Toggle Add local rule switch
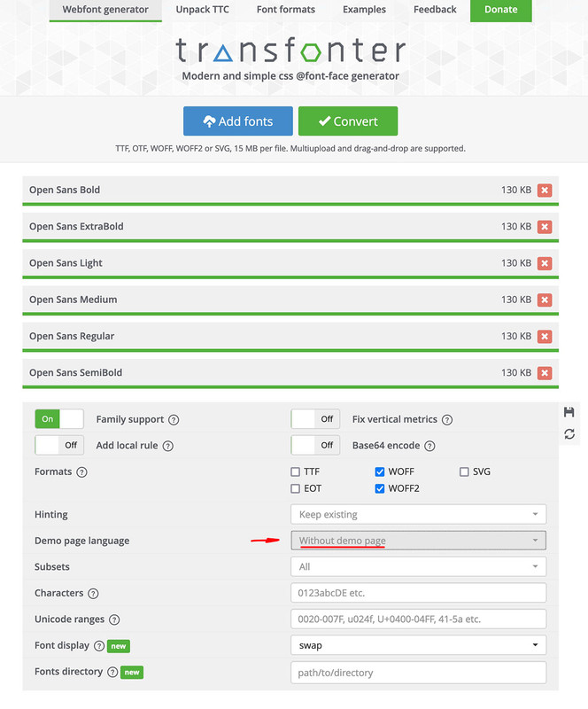588x709 pixels. [x=59, y=446]
